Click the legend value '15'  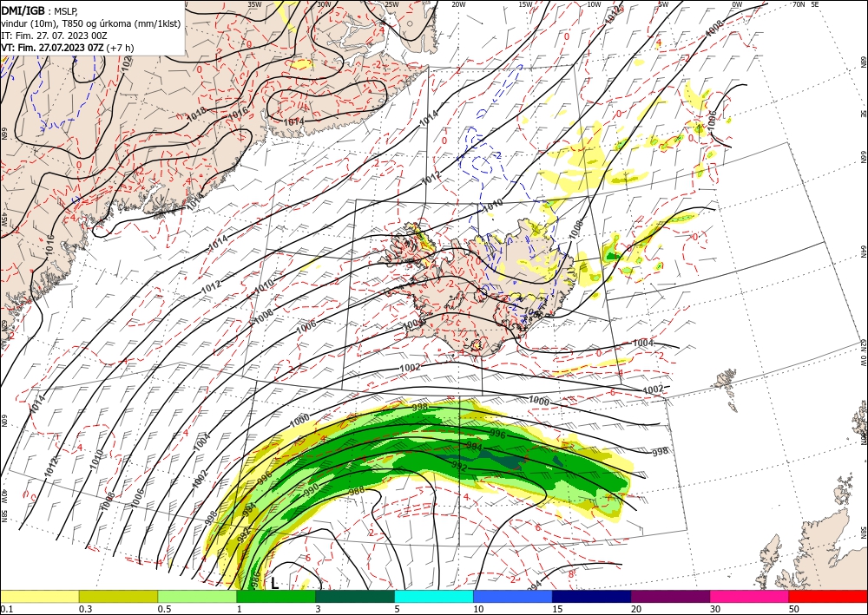[x=557, y=609]
